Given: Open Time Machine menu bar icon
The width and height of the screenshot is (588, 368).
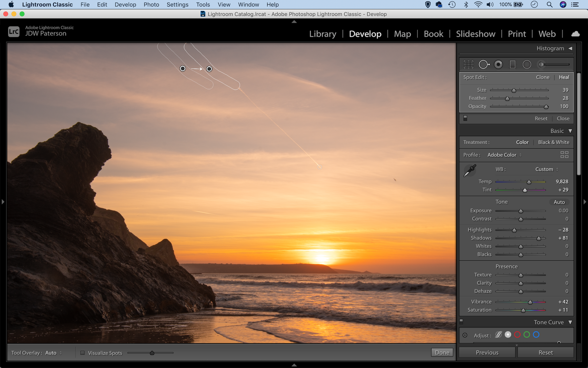Looking at the screenshot, I should (452, 5).
